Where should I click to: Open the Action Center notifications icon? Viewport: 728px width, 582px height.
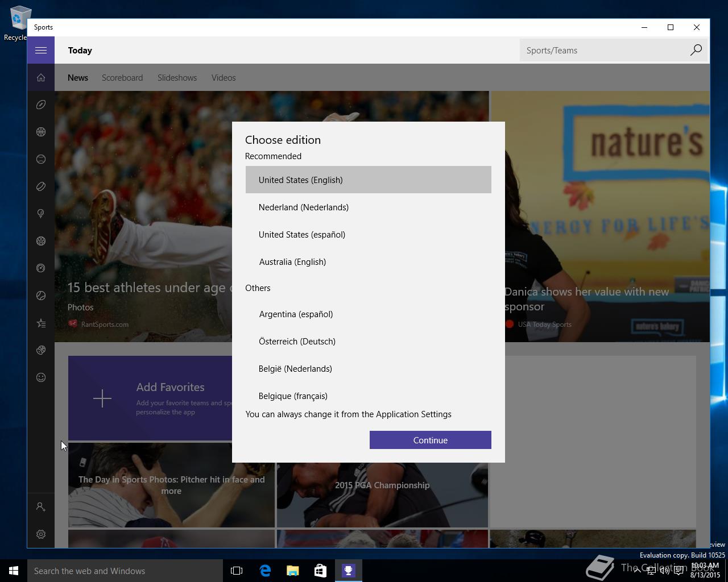click(679, 571)
